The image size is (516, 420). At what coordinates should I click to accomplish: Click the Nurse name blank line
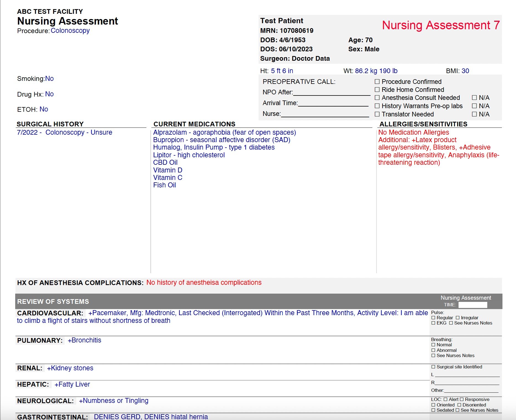click(325, 115)
